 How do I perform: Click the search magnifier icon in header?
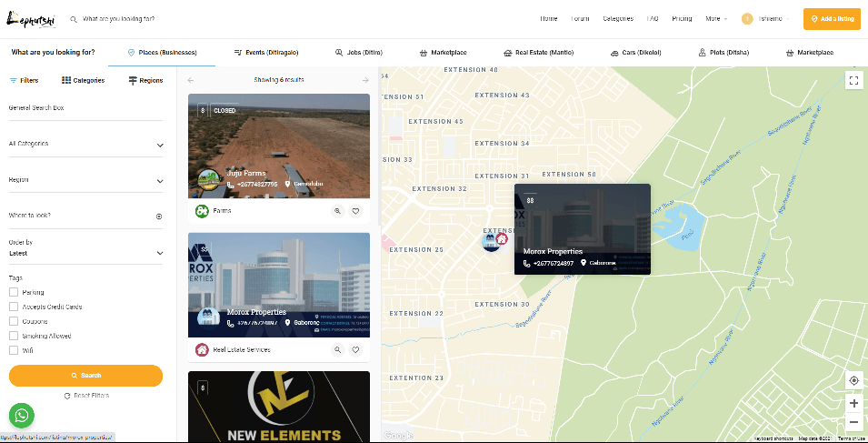(x=73, y=19)
